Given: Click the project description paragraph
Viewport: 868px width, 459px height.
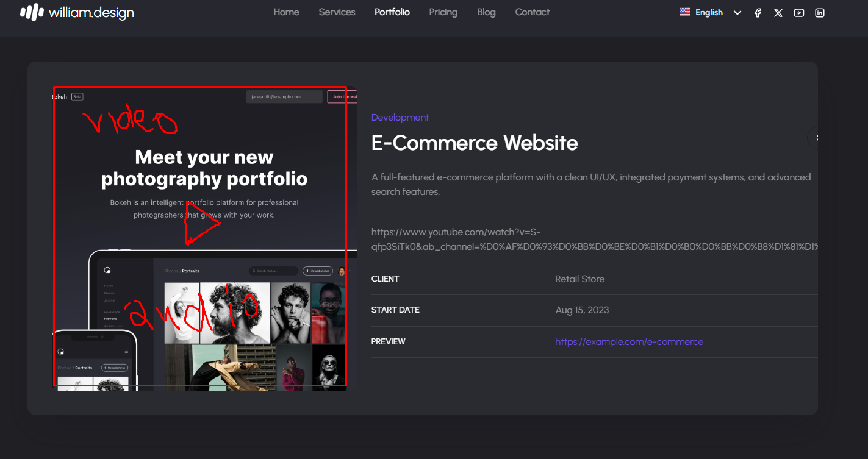Looking at the screenshot, I should click(x=591, y=184).
